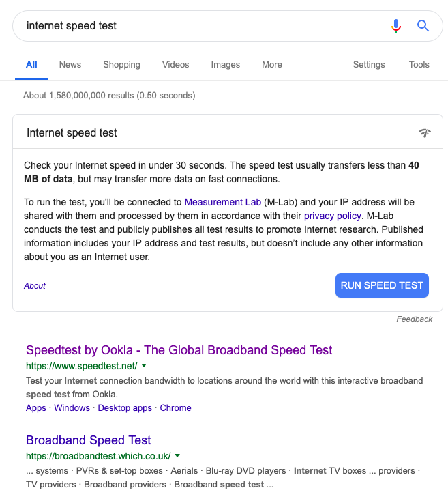
Task: Click the Feedback link below the card
Action: point(414,319)
